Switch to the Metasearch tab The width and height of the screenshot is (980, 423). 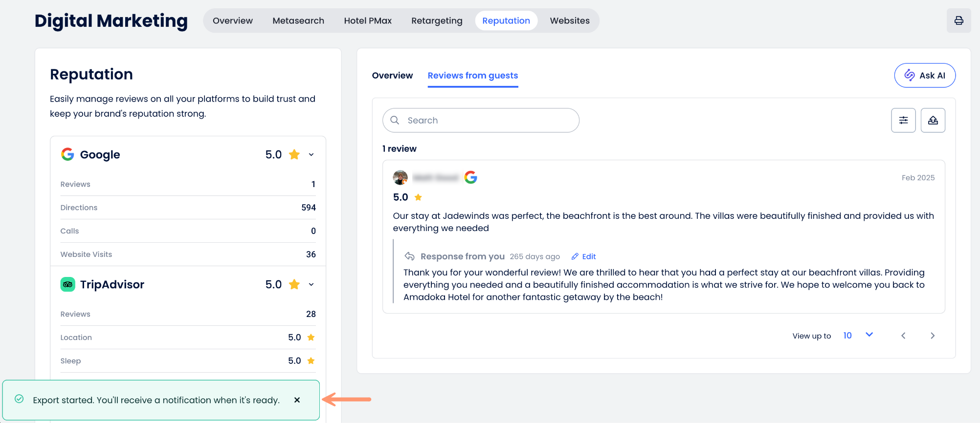(x=298, y=21)
